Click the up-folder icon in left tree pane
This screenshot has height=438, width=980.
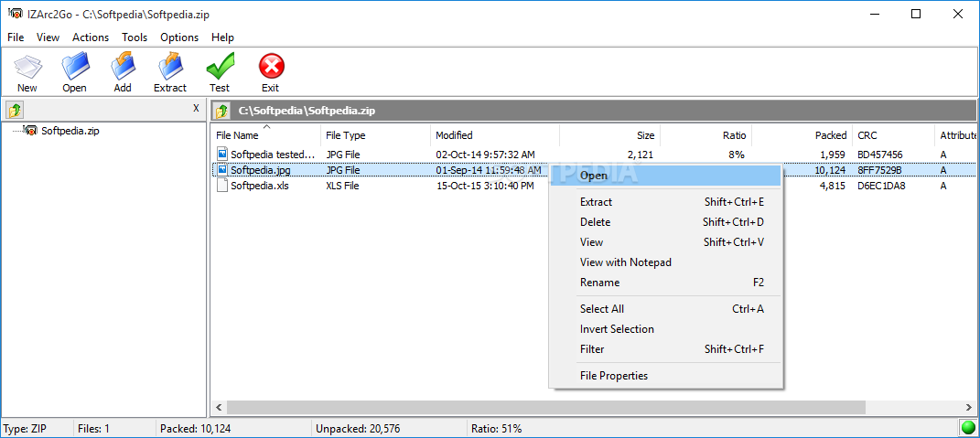pyautogui.click(x=15, y=111)
